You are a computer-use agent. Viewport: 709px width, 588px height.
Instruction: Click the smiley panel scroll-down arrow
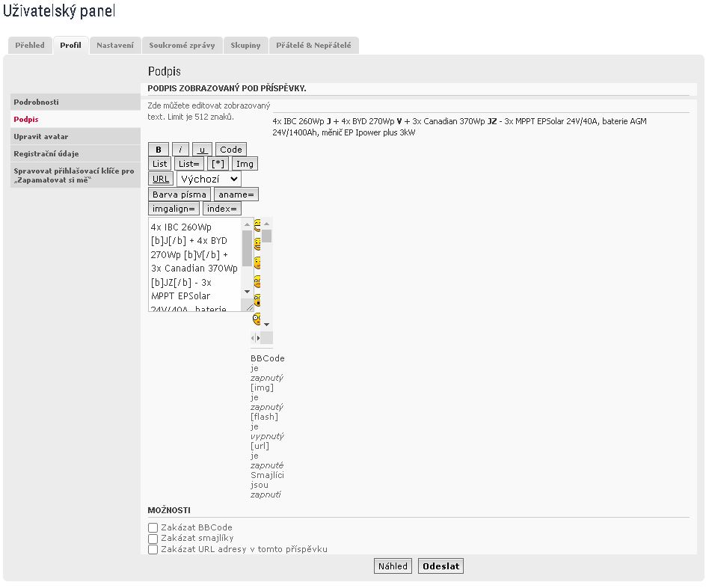coord(267,325)
